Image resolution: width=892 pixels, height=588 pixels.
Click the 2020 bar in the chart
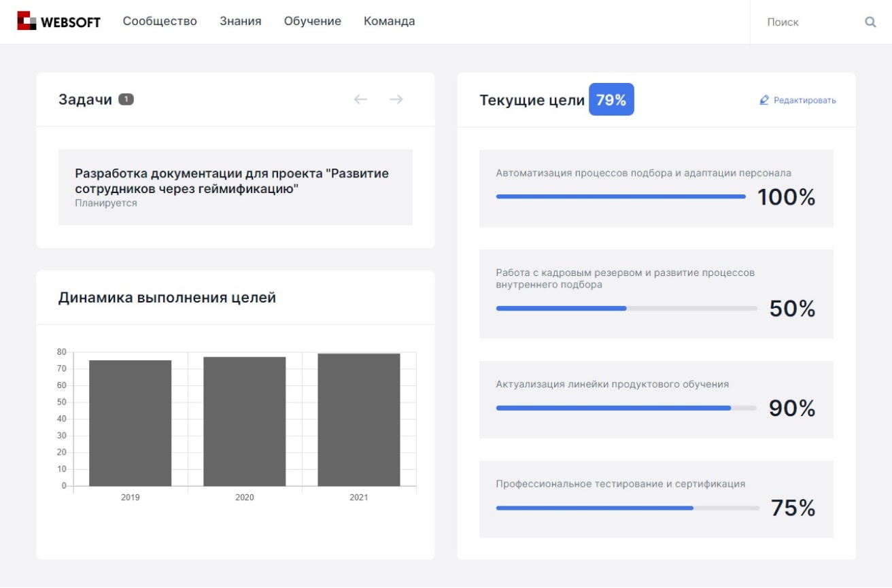click(245, 421)
